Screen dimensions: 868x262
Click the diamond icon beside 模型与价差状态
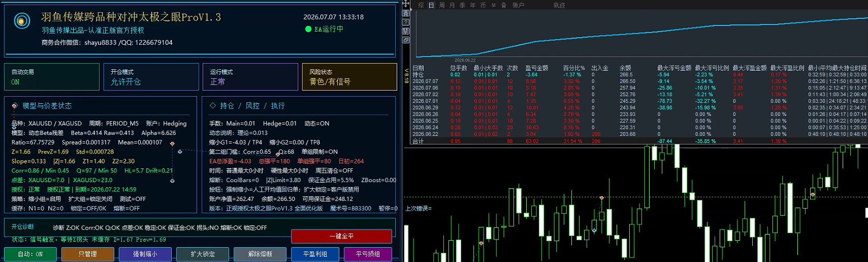click(15, 106)
